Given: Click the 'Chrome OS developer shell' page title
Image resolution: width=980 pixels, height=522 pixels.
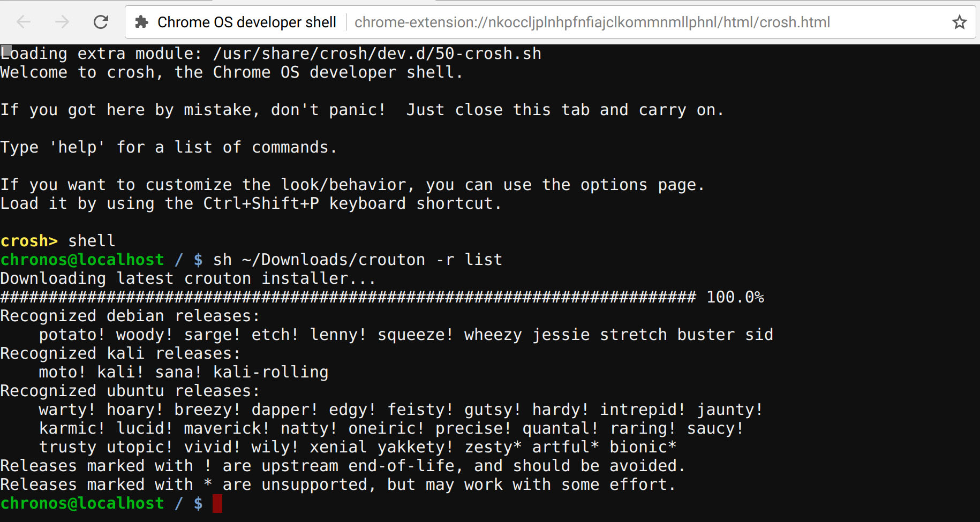Looking at the screenshot, I should click(x=247, y=22).
